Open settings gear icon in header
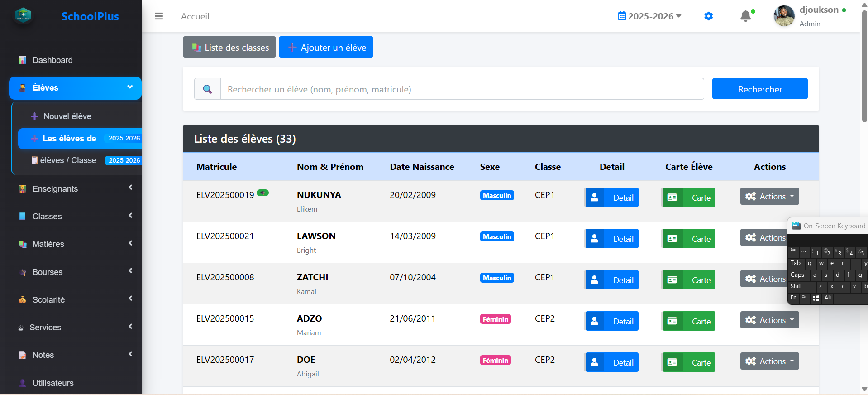This screenshot has height=395, width=868. [708, 16]
